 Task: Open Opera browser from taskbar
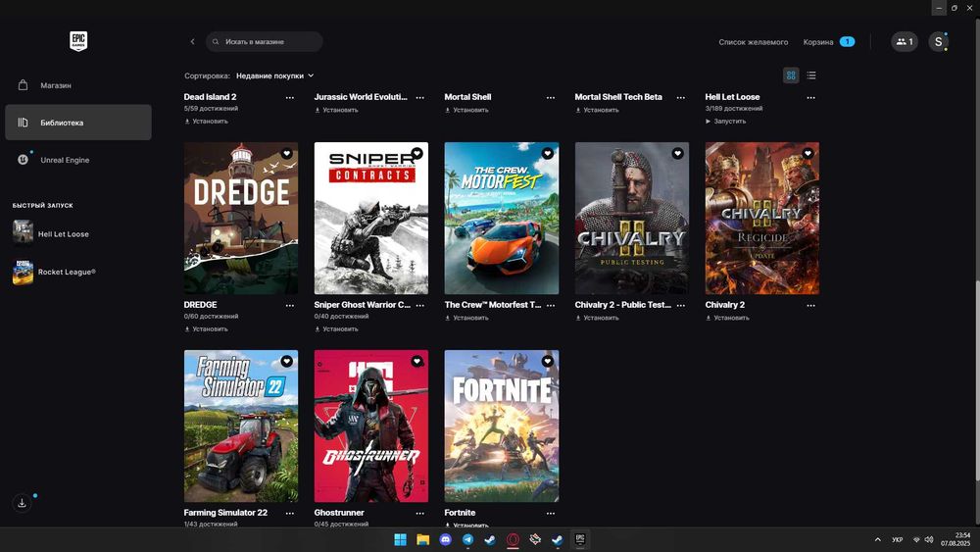tap(513, 539)
